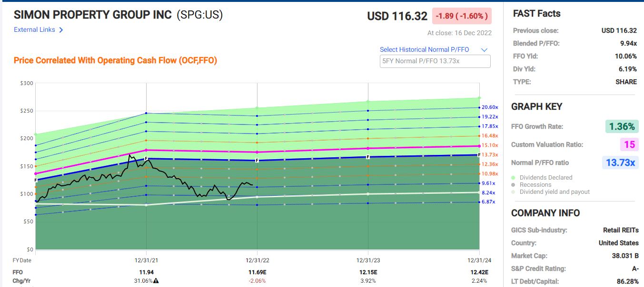
Task: Click the 5FY Normal P/FFO input field
Action: pos(435,61)
